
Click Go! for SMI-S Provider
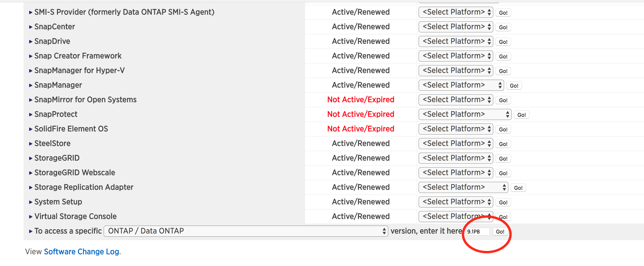503,13
